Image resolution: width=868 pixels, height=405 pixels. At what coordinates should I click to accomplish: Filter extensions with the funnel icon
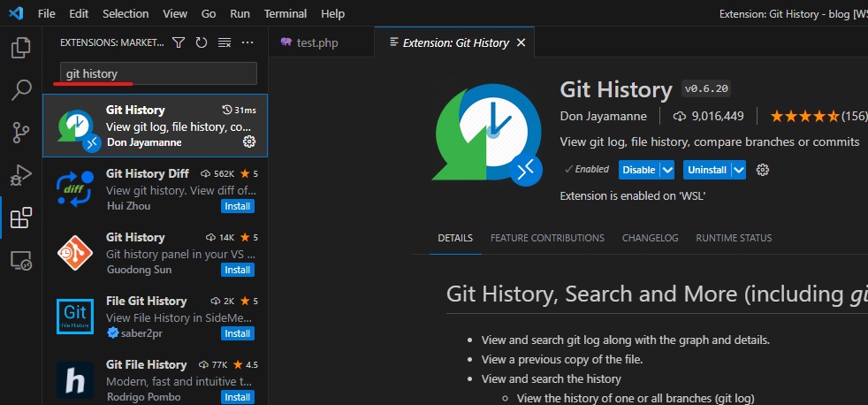pyautogui.click(x=179, y=42)
